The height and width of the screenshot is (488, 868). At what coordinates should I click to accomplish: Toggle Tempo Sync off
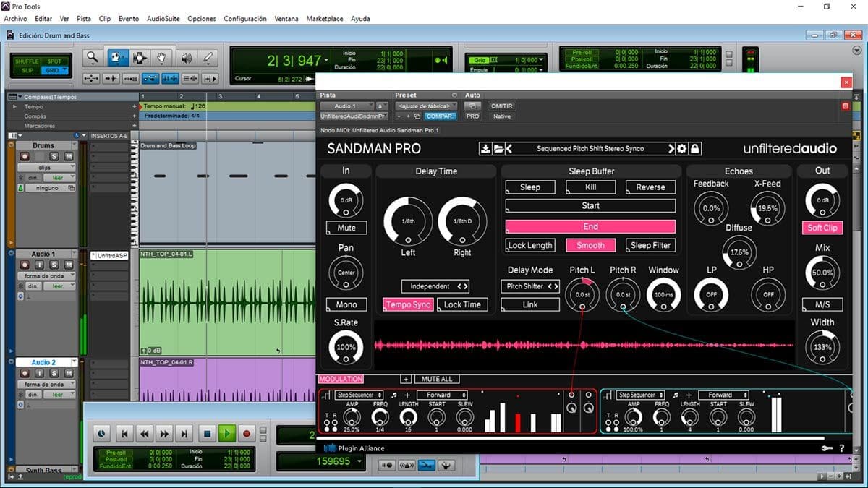pos(408,304)
